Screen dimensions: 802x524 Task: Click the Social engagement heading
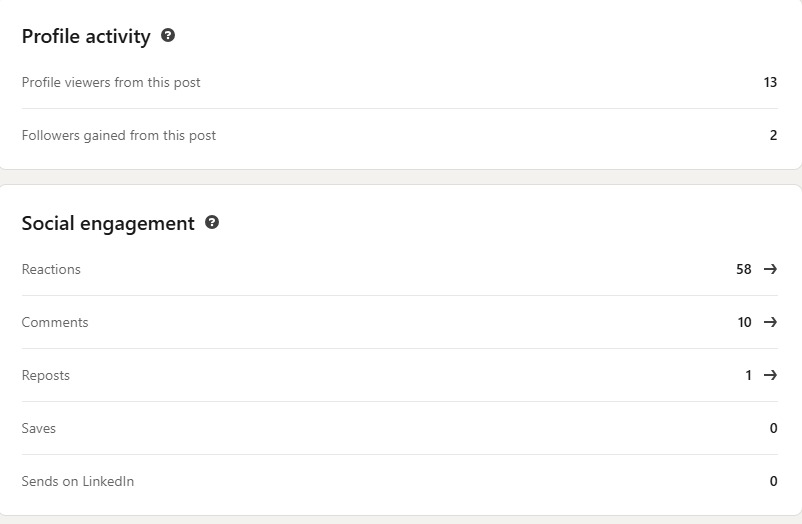point(108,224)
